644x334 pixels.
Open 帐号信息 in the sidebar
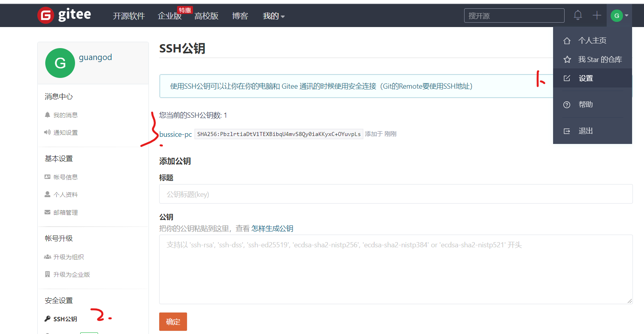(x=66, y=177)
